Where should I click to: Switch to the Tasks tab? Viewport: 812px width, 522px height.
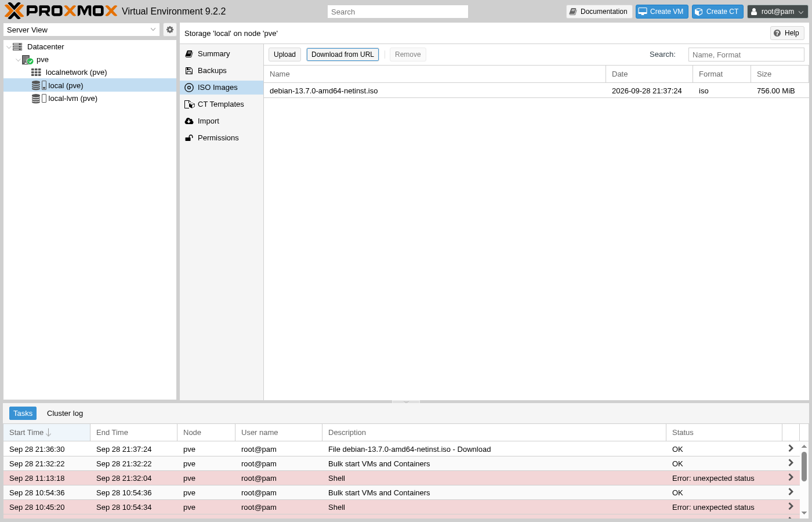[23, 414]
